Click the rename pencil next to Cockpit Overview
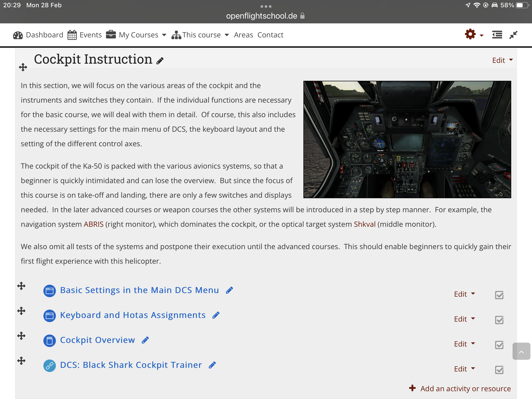 [145, 340]
